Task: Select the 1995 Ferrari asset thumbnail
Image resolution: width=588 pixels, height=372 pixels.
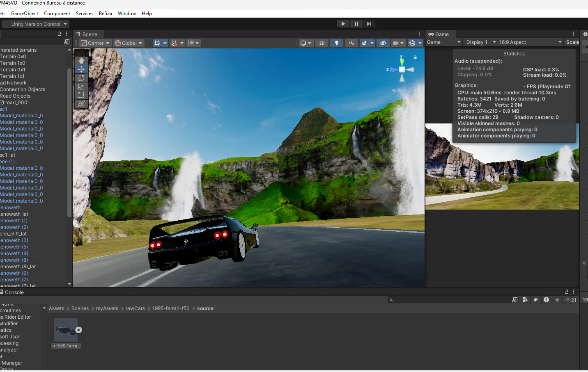Action: click(x=66, y=330)
